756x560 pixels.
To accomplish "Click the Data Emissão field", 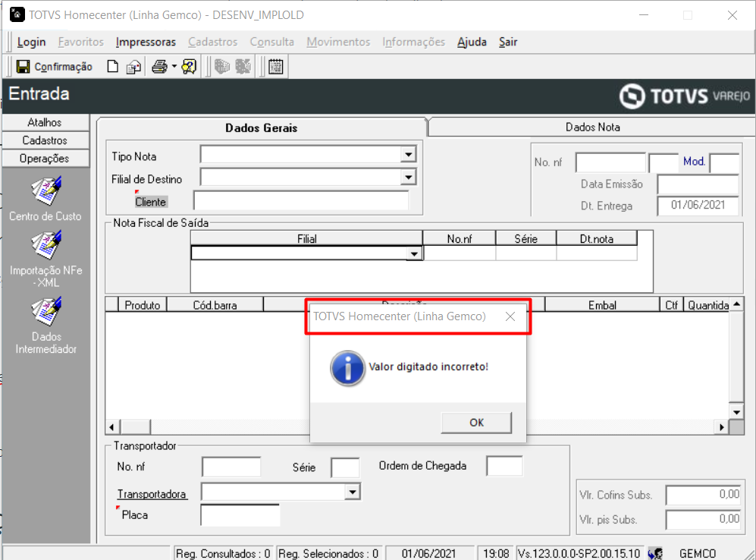I will [x=698, y=184].
